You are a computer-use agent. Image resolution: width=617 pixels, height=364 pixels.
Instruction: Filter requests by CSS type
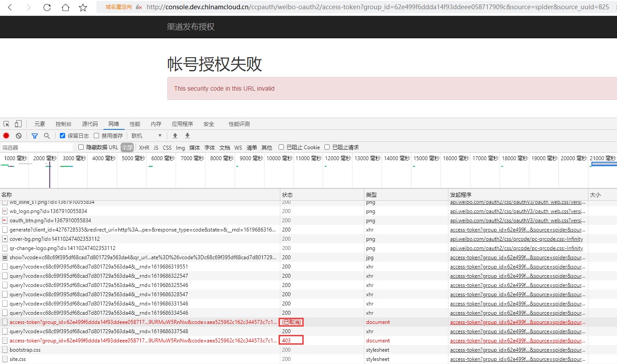[x=167, y=148]
